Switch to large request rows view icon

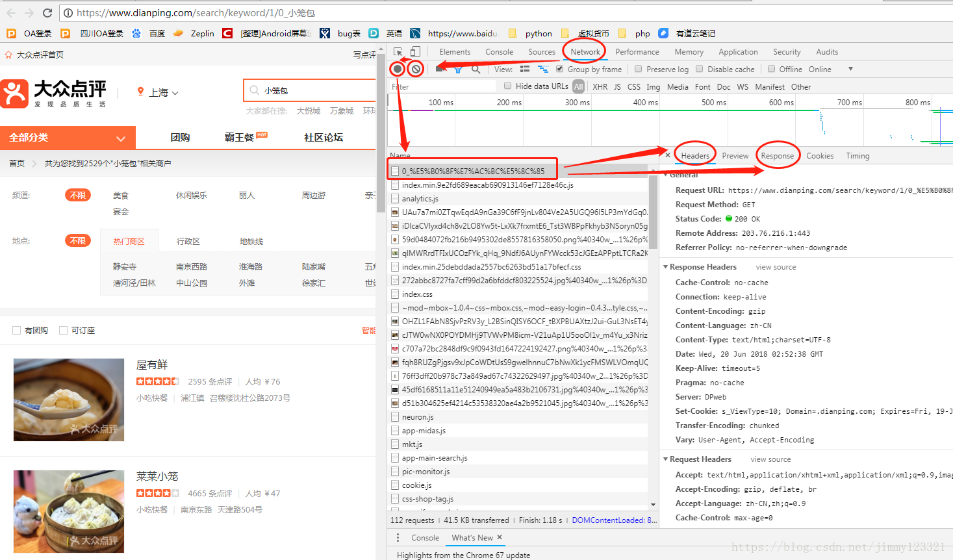525,69
